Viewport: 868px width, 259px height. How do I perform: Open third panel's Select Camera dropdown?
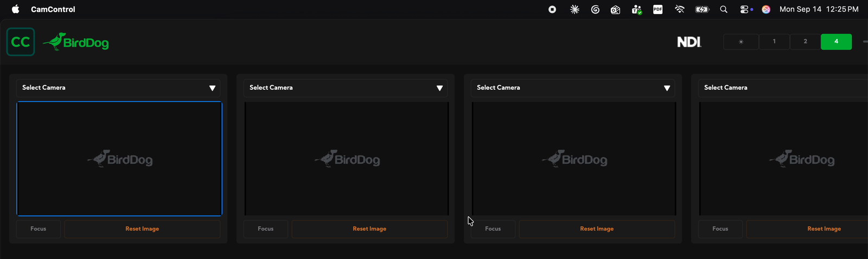point(573,88)
